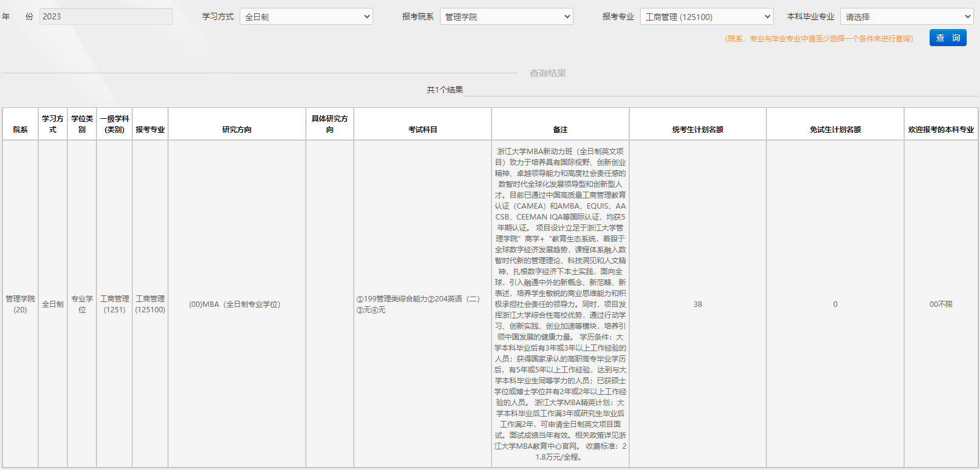This screenshot has width=980, height=470.
Task: Click the 院系 column header
Action: (x=20, y=129)
